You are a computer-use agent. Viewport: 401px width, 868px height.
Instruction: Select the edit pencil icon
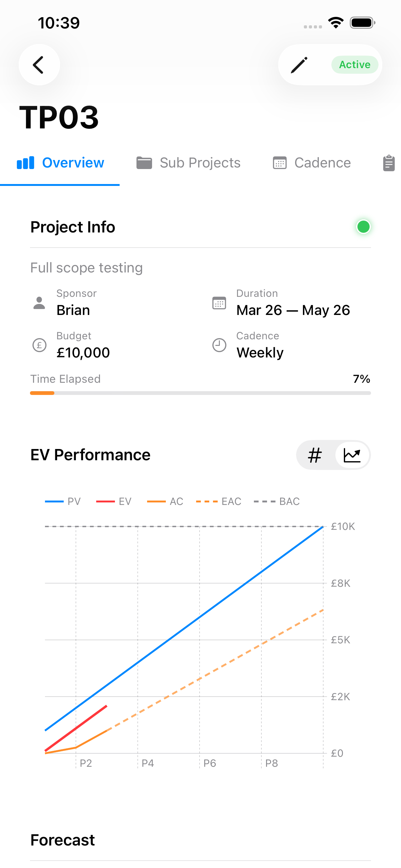(x=300, y=64)
